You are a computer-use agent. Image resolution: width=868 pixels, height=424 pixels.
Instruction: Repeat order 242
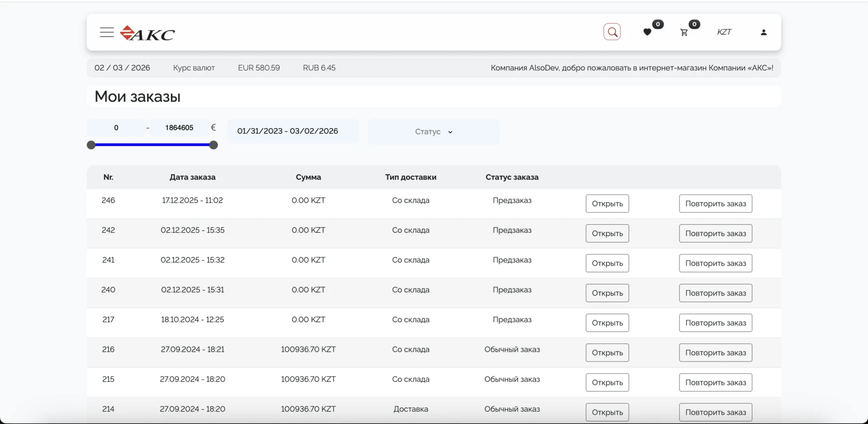[716, 233]
